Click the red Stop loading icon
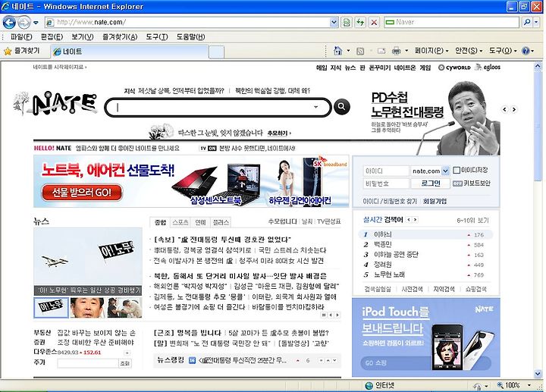This screenshot has height=392, width=546. [374, 22]
